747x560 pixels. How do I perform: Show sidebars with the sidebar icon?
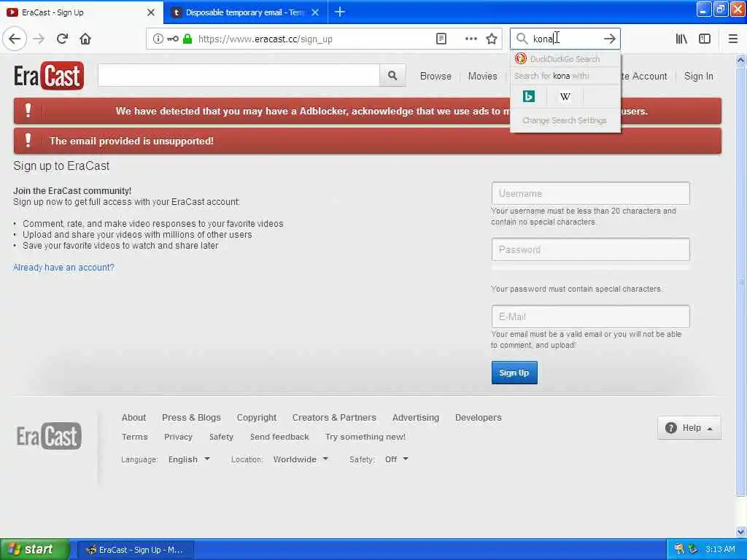pyautogui.click(x=705, y=39)
